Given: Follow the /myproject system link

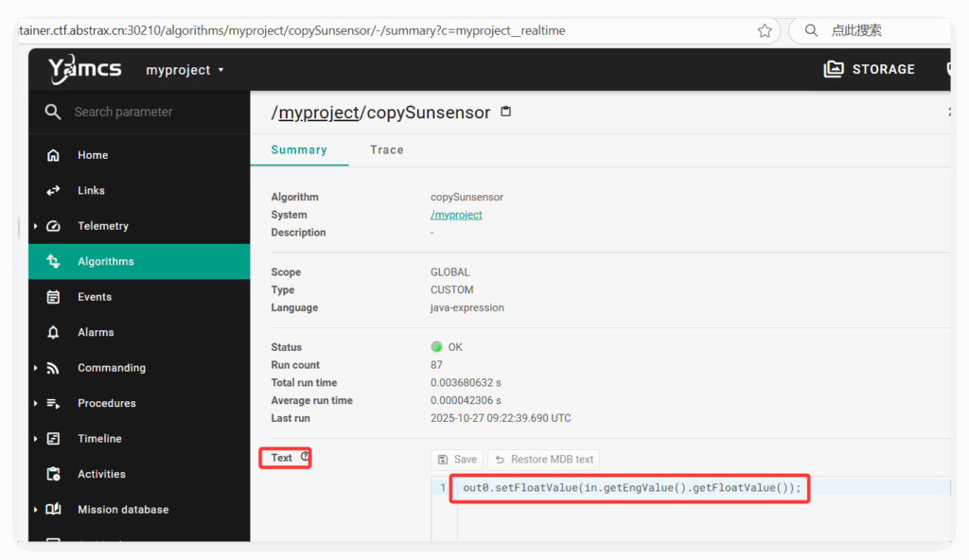Looking at the screenshot, I should [x=456, y=215].
